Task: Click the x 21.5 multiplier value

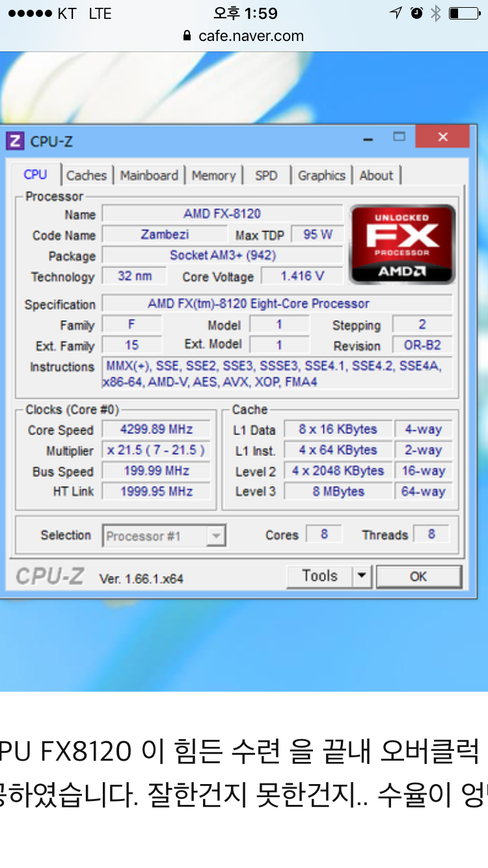Action: click(x=156, y=450)
